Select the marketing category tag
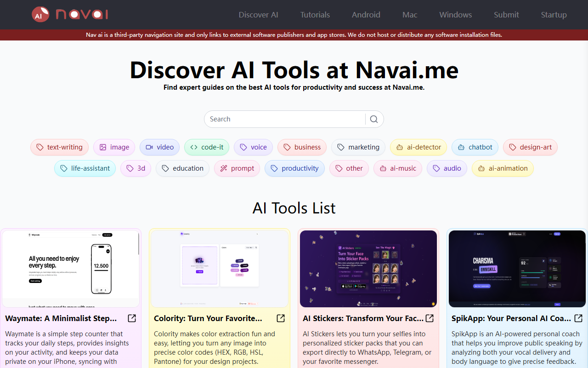Viewport: 588px width, 368px height. [358, 147]
